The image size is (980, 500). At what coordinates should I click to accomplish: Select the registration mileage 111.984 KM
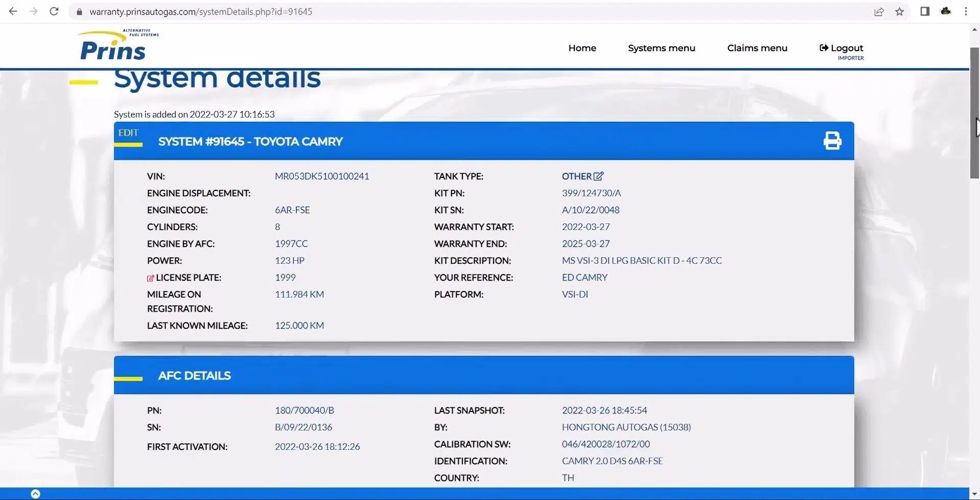point(299,294)
